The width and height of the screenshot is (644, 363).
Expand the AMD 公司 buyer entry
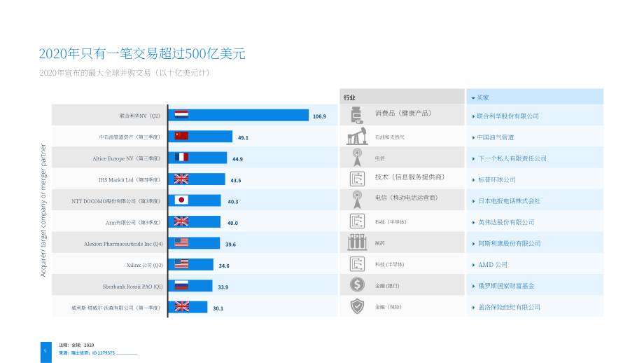[474, 265]
